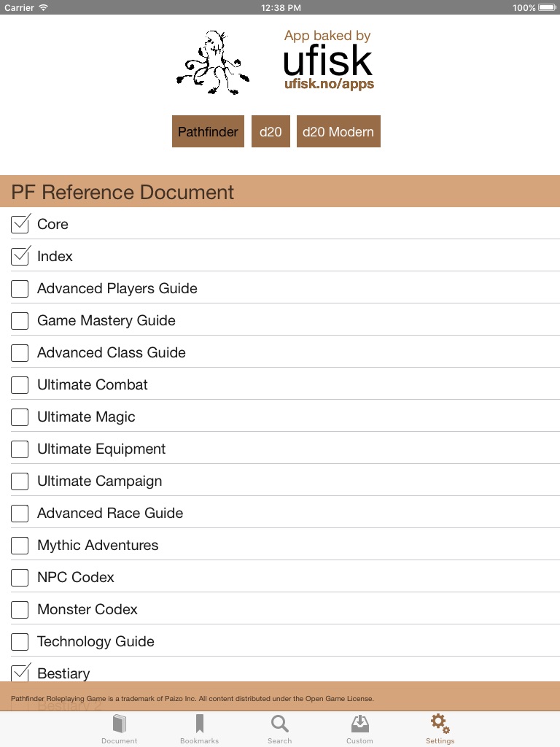
Task: Tap the Search magnifier icon
Action: click(279, 724)
